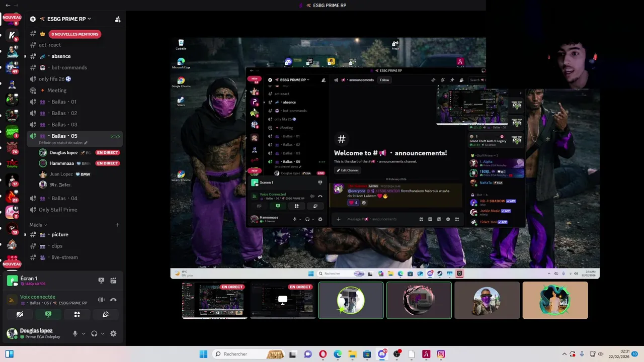The height and width of the screenshot is (362, 644).
Task: Open noise suppression waveform icon
Action: tap(101, 300)
